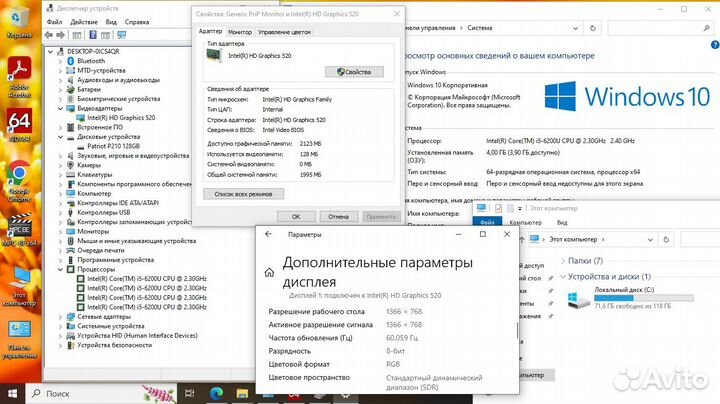Open the 'Этот компьютер' desktop icon
This screenshot has height=404, width=720.
(x=19, y=287)
